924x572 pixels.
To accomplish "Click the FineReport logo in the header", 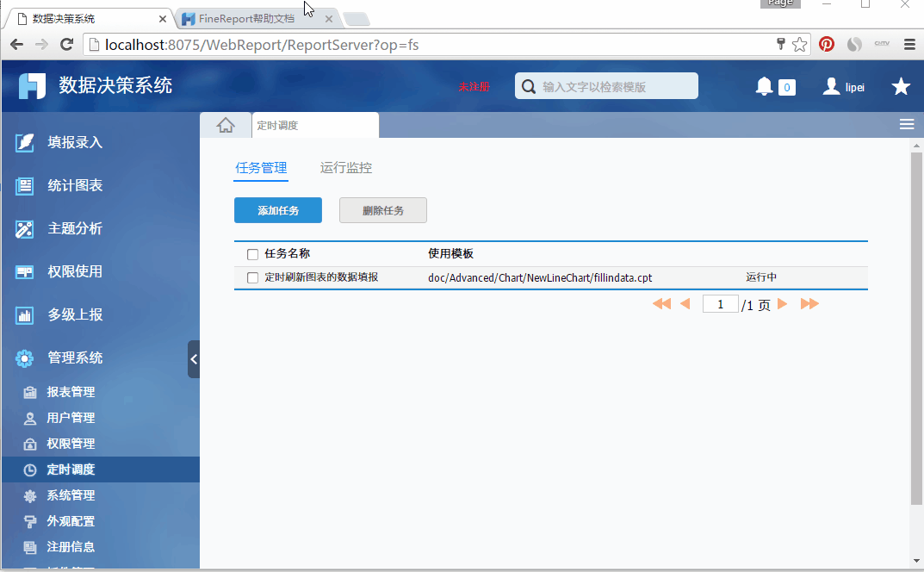I will click(x=32, y=86).
